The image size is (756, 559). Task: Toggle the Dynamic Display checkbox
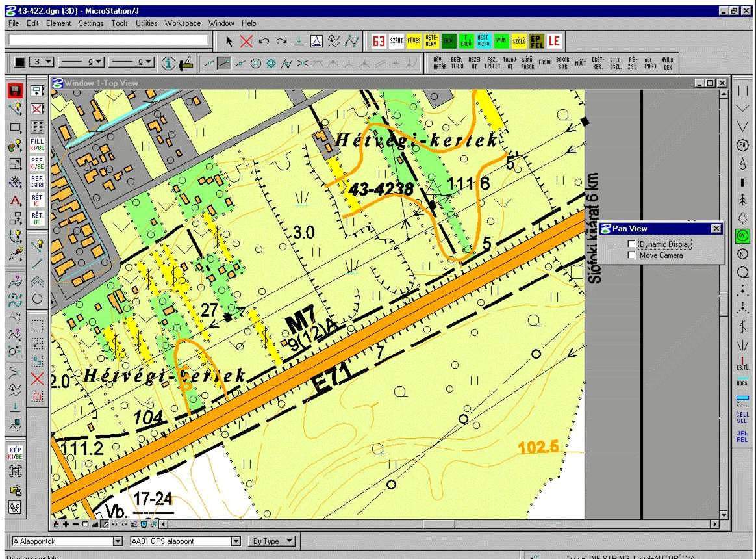tap(632, 244)
